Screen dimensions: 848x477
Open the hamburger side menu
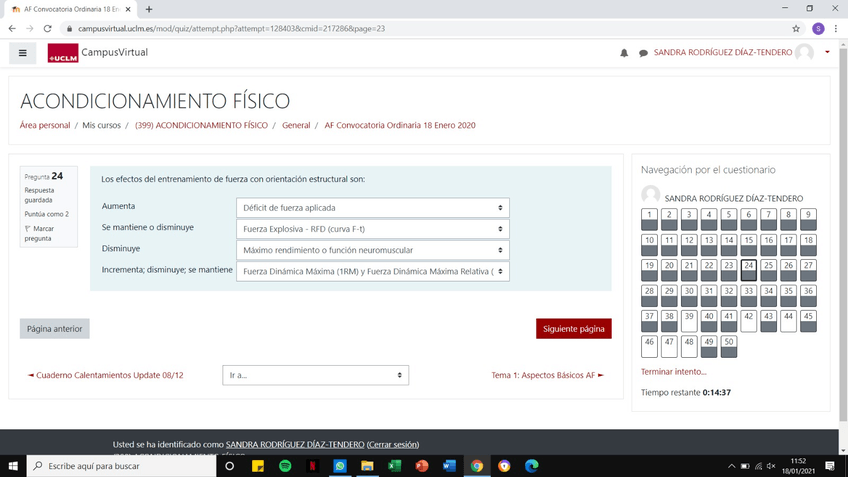pyautogui.click(x=22, y=53)
